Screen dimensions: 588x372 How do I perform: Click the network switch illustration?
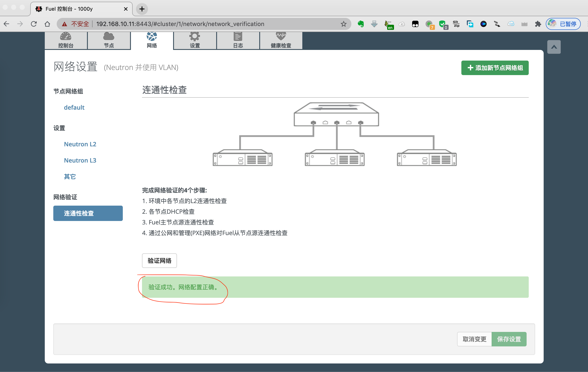tap(336, 114)
